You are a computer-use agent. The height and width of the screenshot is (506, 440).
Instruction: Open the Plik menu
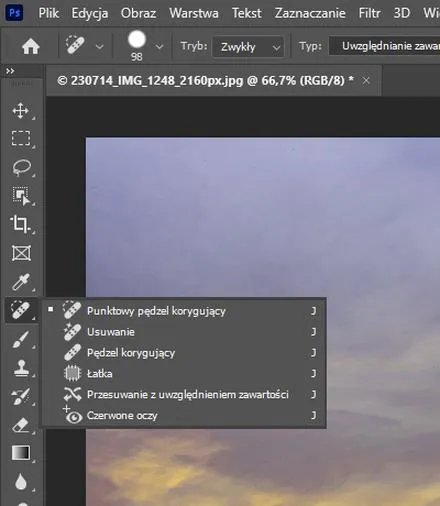49,13
